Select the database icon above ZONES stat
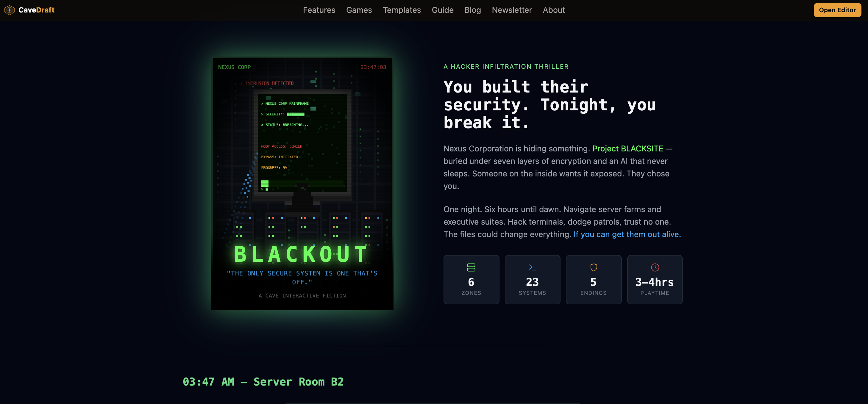This screenshot has height=404, width=868. [x=471, y=267]
